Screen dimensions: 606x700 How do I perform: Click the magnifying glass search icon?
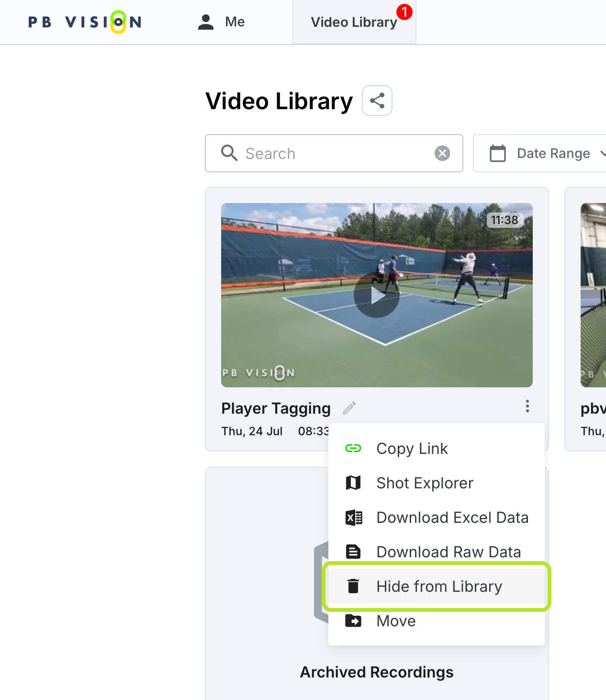click(229, 153)
